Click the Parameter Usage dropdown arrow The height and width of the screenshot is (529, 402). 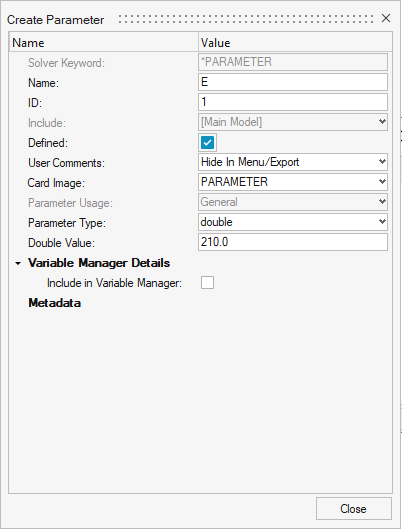382,202
